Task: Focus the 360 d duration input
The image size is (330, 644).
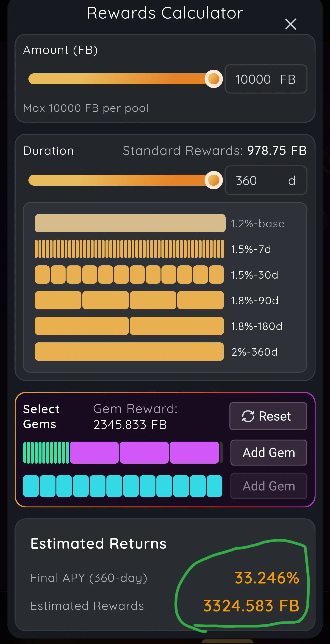Action: [266, 180]
